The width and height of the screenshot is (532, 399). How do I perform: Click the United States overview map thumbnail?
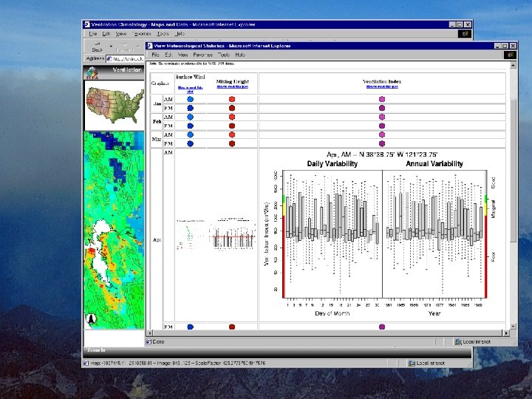pyautogui.click(x=113, y=103)
